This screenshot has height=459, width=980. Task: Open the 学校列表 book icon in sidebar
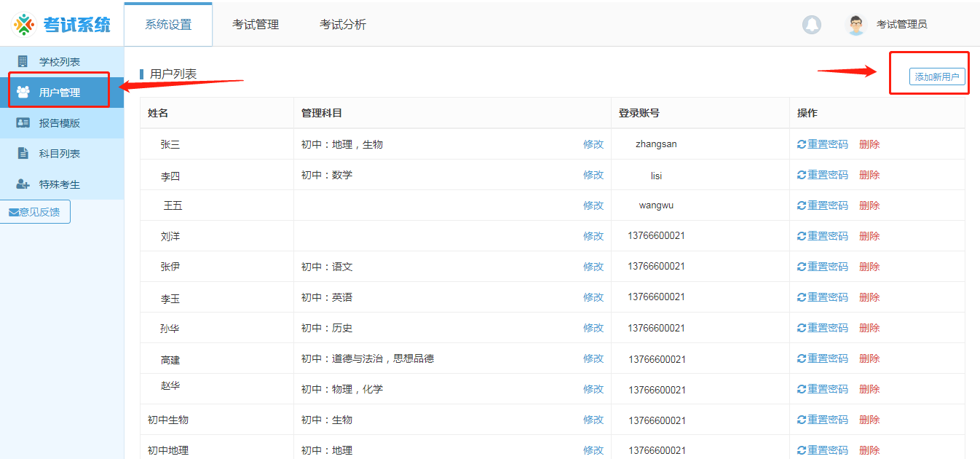[x=24, y=60]
